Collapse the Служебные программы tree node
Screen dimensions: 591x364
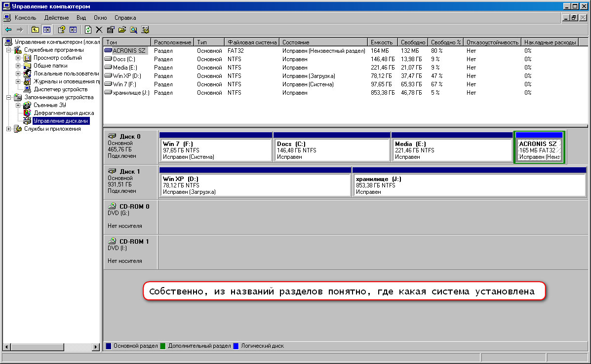pyautogui.click(x=8, y=50)
